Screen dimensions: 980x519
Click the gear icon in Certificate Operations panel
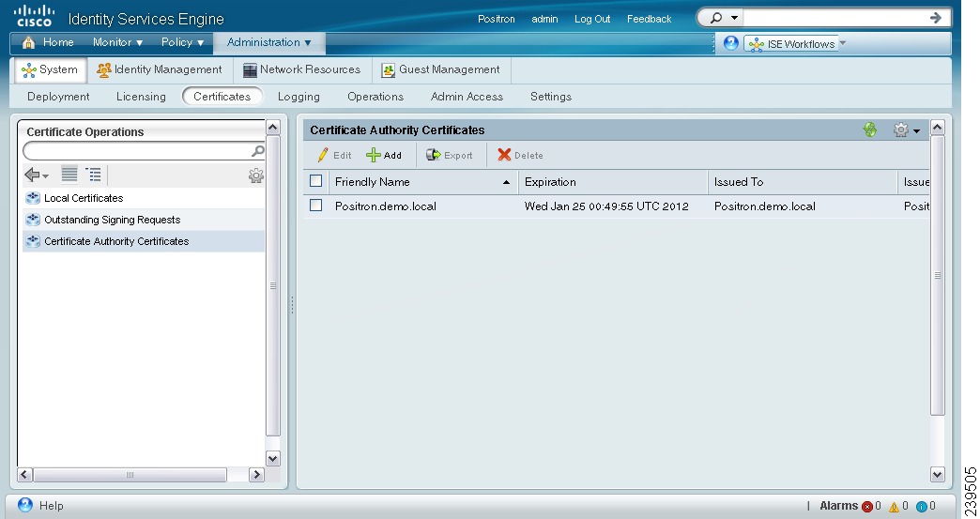(x=255, y=176)
